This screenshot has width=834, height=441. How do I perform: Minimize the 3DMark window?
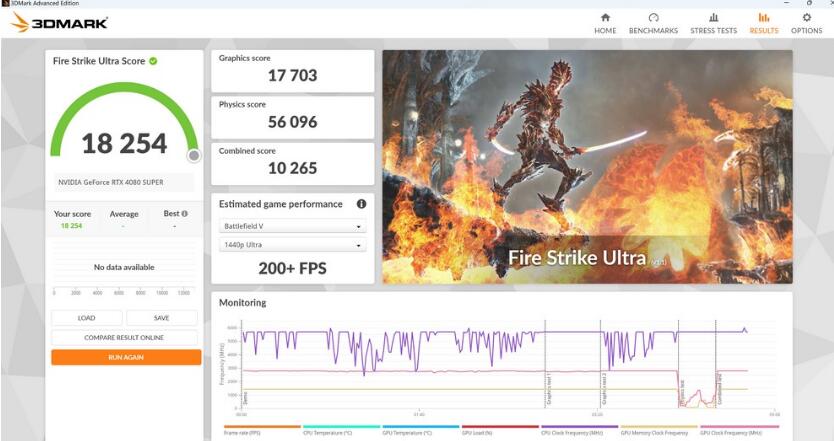787,3
